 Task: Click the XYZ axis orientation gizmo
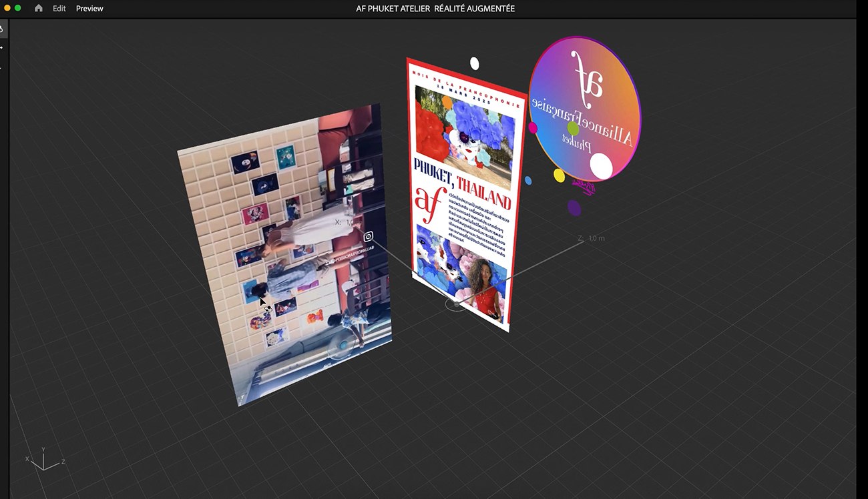44,459
